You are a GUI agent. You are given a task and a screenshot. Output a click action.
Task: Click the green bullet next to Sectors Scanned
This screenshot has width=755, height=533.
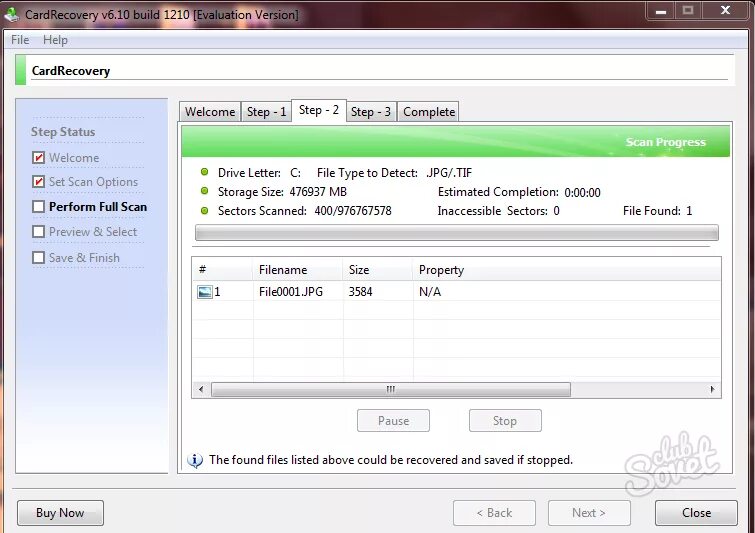point(205,210)
